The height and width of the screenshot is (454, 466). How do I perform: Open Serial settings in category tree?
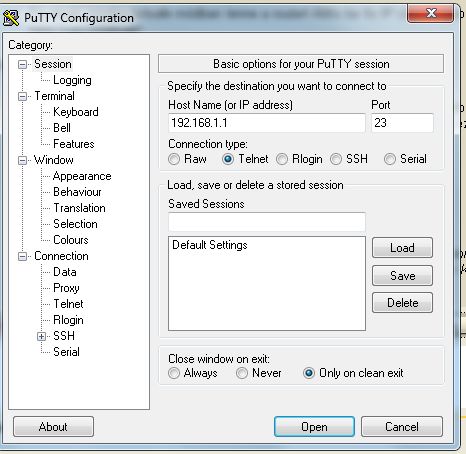pyautogui.click(x=66, y=352)
